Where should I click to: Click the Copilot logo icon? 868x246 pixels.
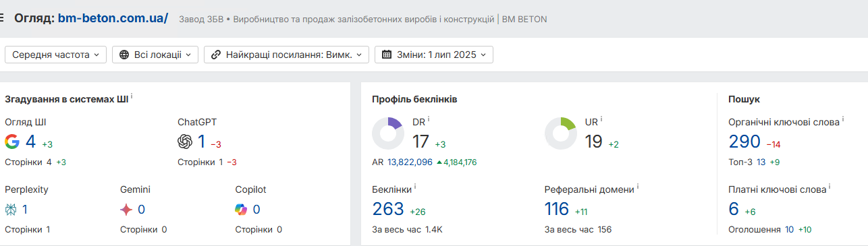pyautogui.click(x=242, y=210)
